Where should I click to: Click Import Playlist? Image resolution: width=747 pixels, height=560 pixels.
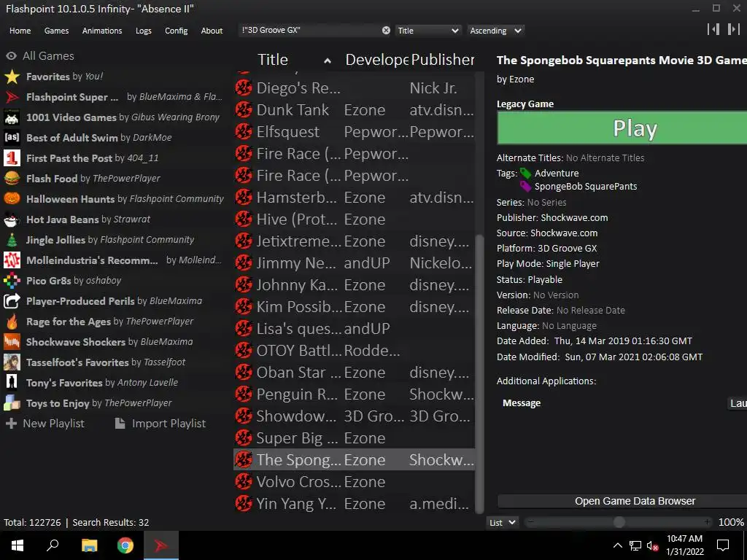[x=160, y=424]
